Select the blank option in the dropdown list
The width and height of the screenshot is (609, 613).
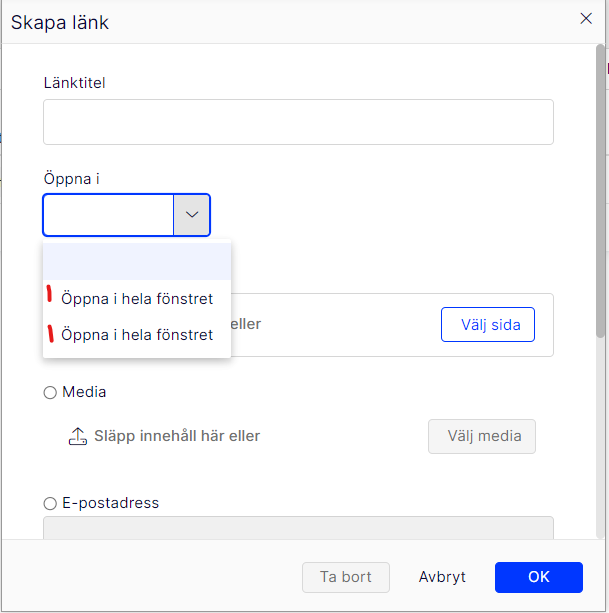[x=137, y=262]
